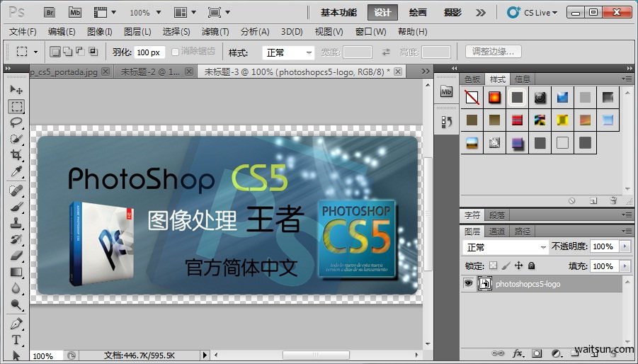Toggle lock image pixels

(x=506, y=266)
